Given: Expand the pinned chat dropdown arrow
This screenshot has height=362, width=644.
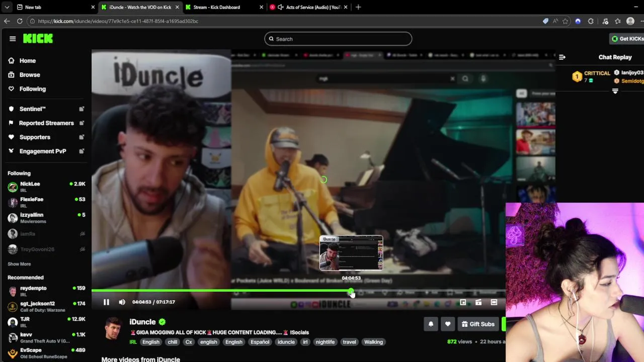Looking at the screenshot, I should pos(615,91).
